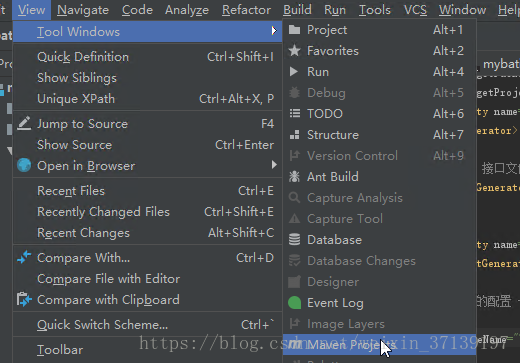The width and height of the screenshot is (520, 363).
Task: Open the Refactor menu
Action: click(x=246, y=10)
